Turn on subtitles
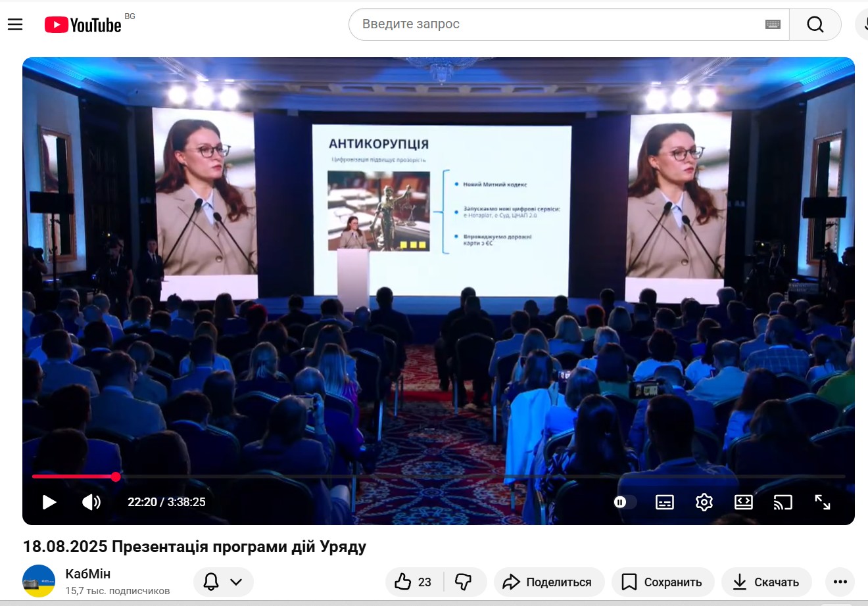 [x=665, y=502]
